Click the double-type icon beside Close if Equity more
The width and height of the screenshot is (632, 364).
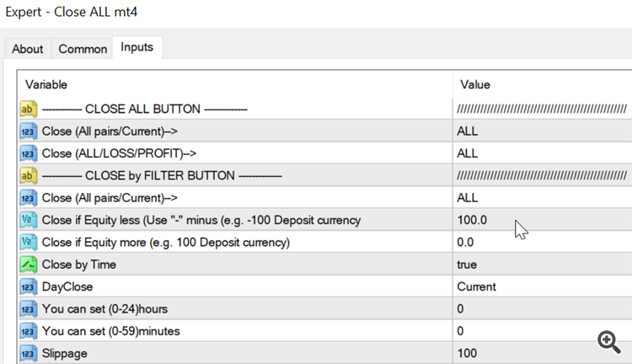point(29,243)
